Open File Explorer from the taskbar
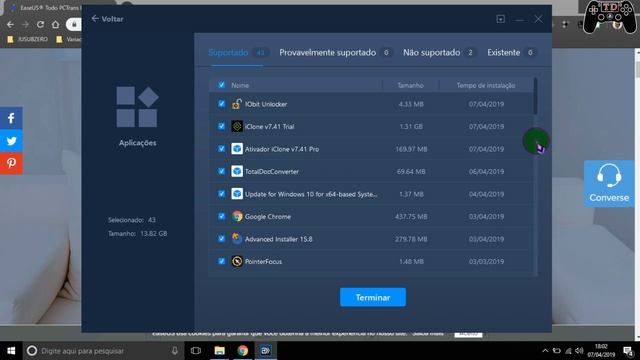This screenshot has width=640, height=360. coord(220,351)
